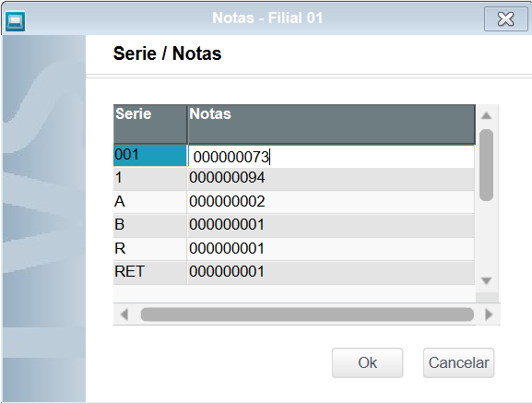Click the vertical scrollbar thumb

486,165
